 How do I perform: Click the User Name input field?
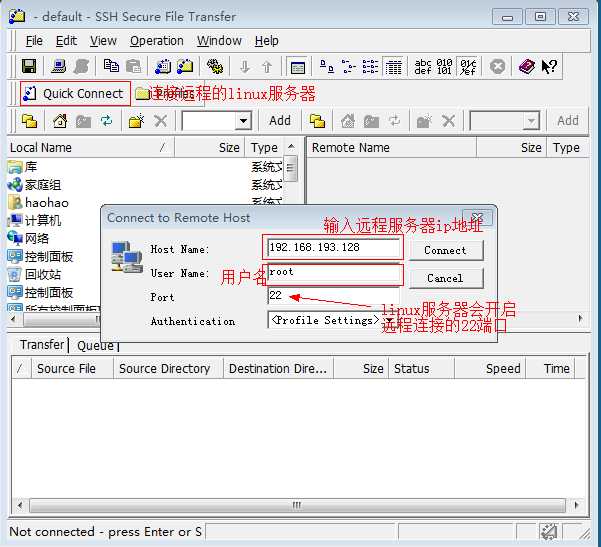pyautogui.click(x=333, y=274)
